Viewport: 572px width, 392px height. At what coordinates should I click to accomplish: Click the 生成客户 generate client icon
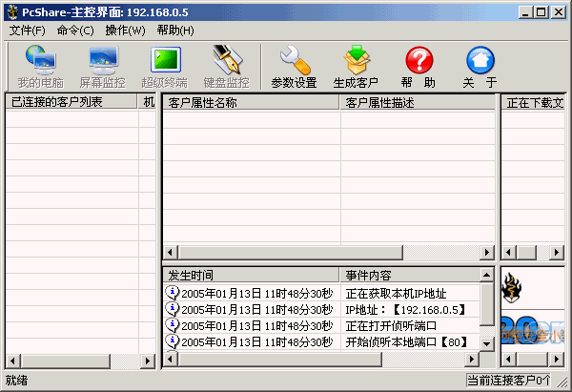pos(356,66)
